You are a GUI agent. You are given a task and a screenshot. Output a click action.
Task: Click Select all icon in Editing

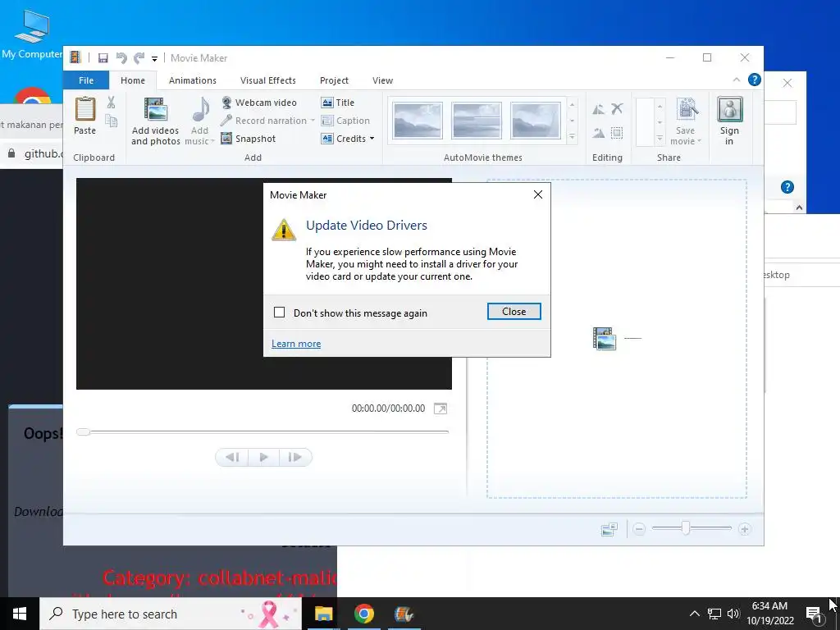[617, 133]
